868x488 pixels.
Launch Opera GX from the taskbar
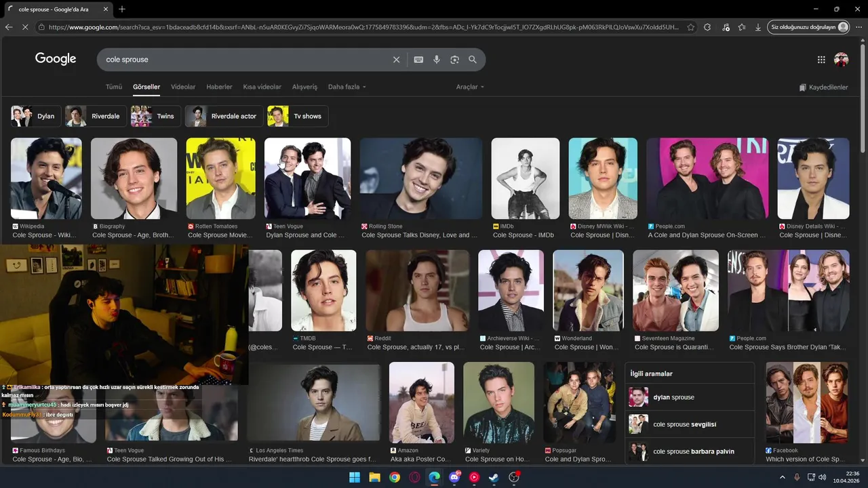[414, 477]
